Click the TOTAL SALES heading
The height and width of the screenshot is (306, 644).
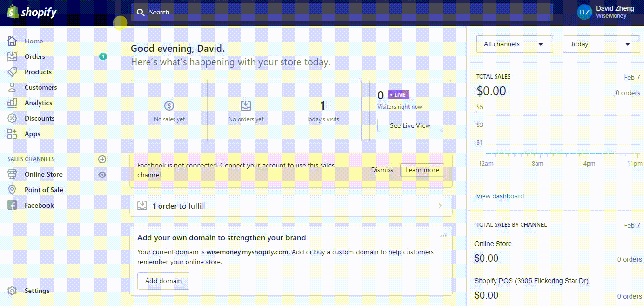coord(493,77)
